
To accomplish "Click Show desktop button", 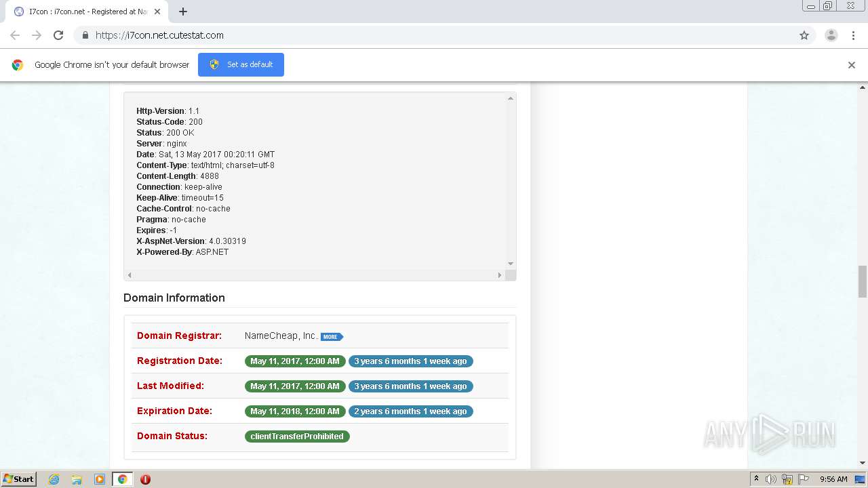I will point(861,479).
